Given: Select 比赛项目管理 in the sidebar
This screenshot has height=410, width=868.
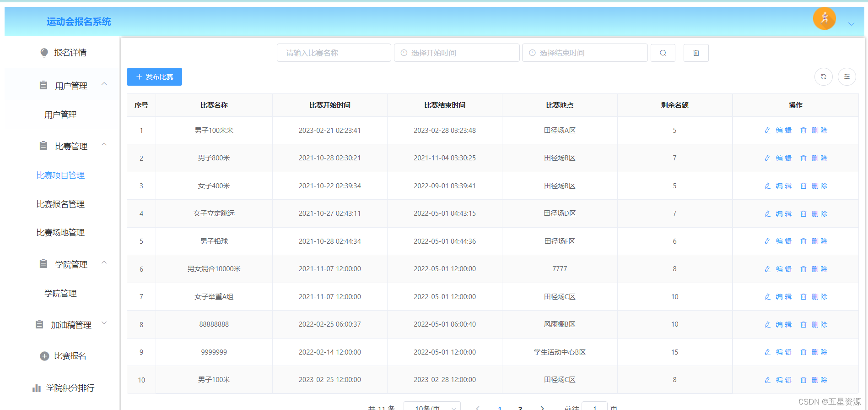Looking at the screenshot, I should pos(60,175).
